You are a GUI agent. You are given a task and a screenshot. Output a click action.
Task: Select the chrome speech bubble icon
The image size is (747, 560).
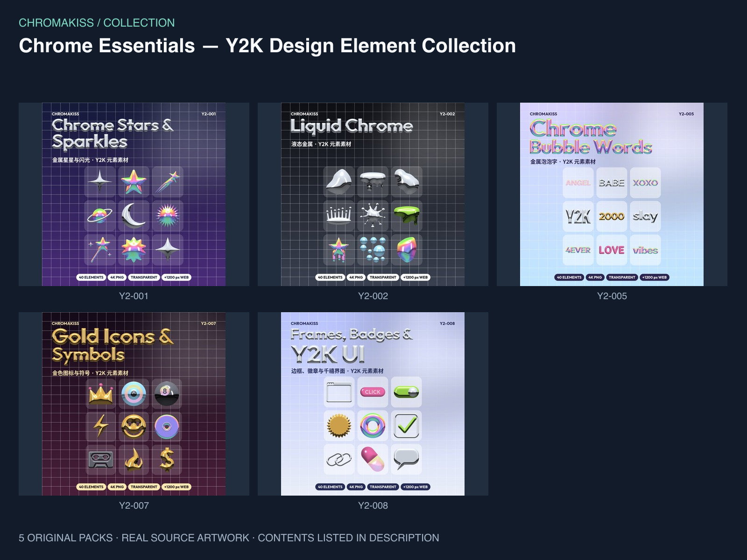[x=406, y=459]
